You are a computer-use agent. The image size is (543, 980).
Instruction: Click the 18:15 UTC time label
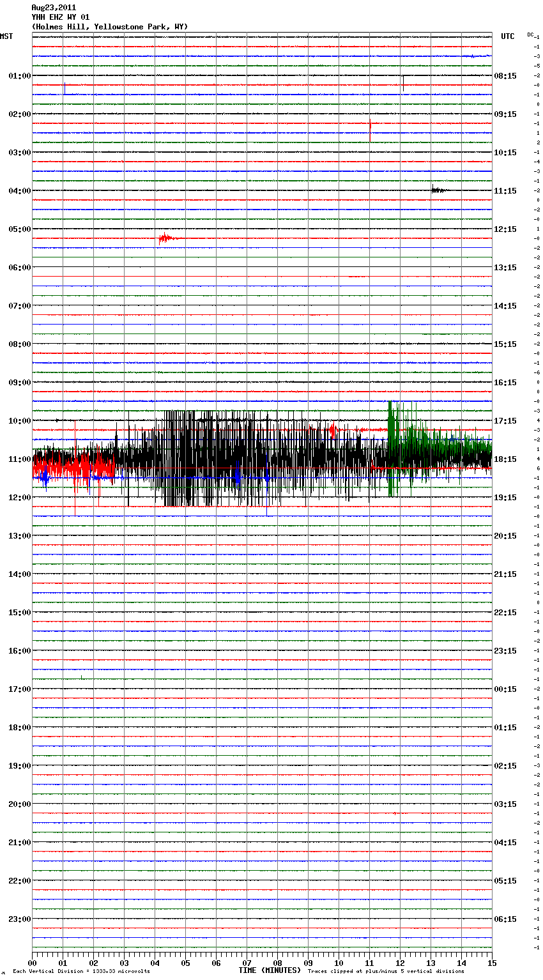coord(505,459)
